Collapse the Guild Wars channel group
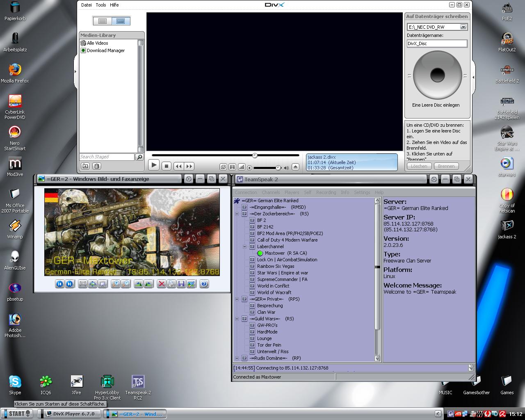 [237, 319]
